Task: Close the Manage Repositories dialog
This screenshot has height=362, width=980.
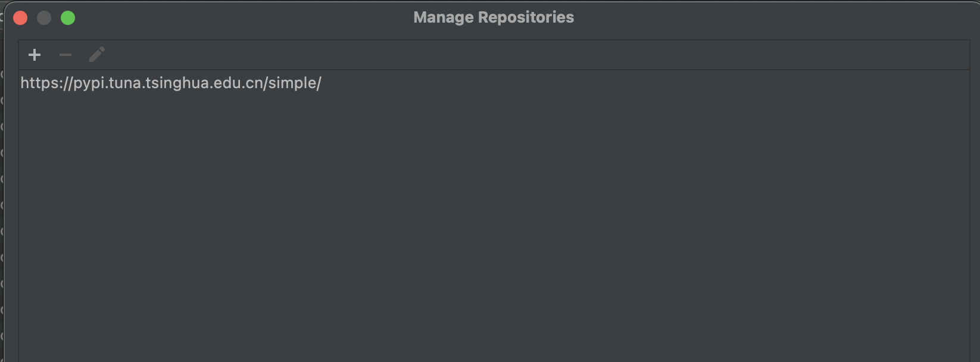Action: click(x=20, y=18)
